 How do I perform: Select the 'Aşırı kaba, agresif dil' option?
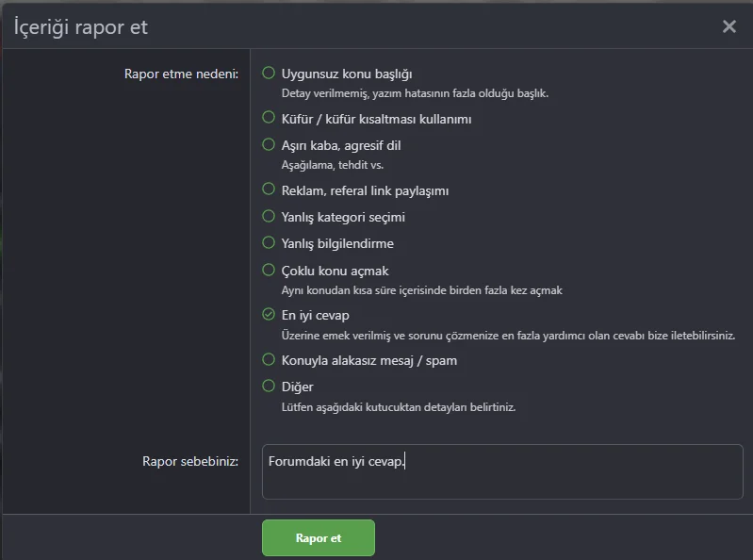pyautogui.click(x=270, y=145)
